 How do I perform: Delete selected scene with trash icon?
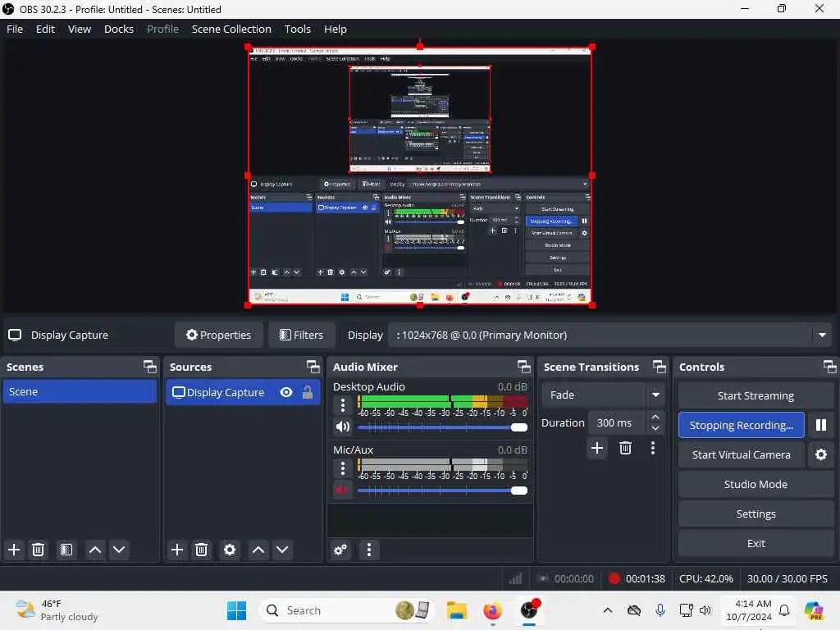coord(38,550)
